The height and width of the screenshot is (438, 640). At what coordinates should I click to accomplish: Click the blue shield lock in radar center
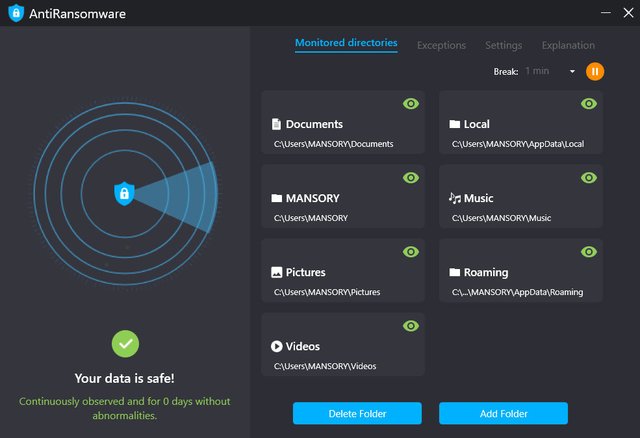(x=124, y=194)
